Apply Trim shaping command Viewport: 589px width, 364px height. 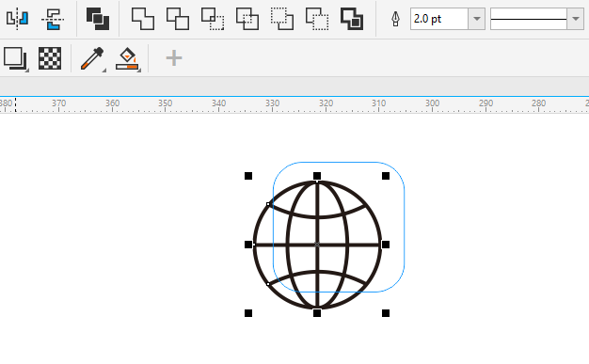coord(178,19)
